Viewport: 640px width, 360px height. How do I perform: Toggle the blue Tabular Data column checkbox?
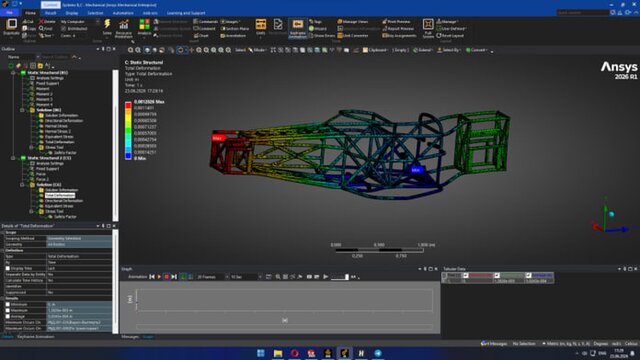(x=529, y=276)
